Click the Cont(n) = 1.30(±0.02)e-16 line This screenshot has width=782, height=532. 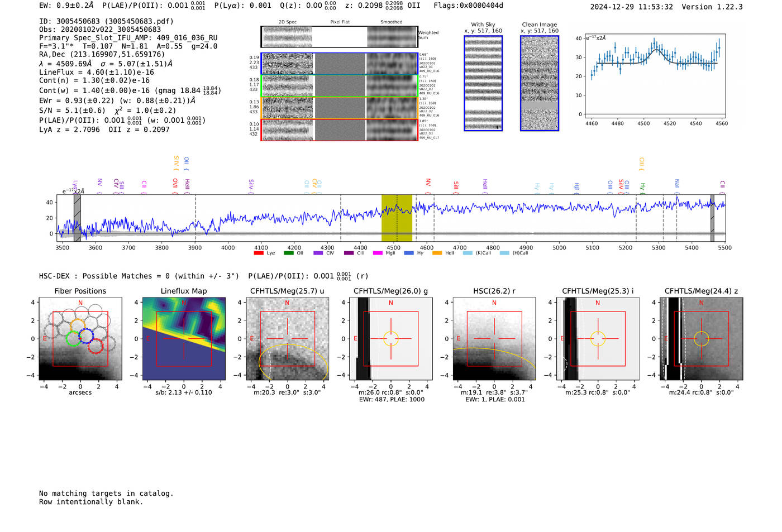point(94,80)
